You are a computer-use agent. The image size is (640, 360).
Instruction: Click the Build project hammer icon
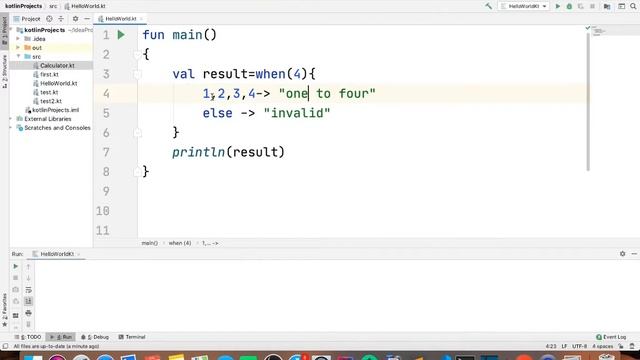click(489, 6)
